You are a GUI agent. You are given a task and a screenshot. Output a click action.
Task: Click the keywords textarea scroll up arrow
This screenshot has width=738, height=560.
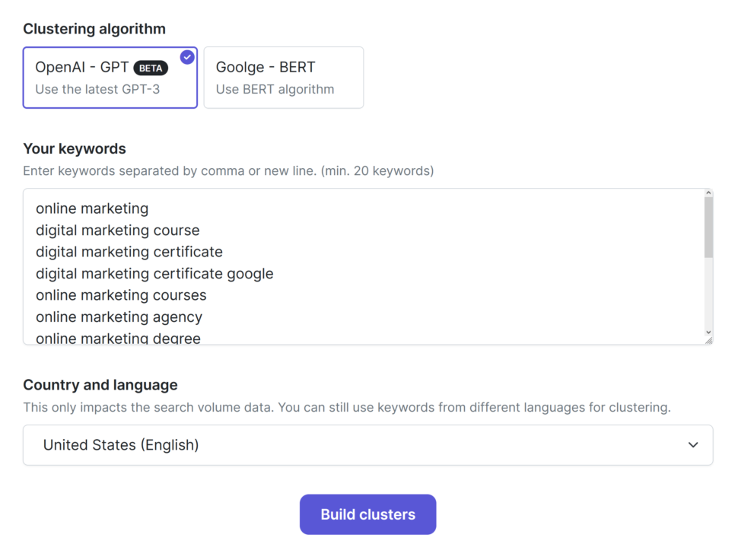pos(708,193)
